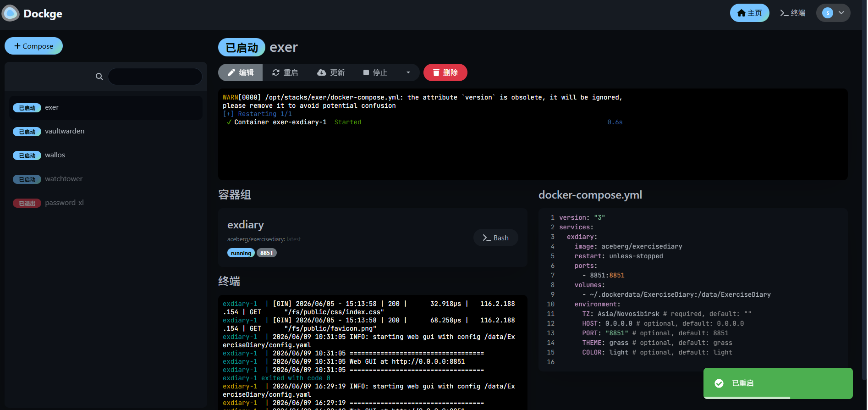The width and height of the screenshot is (868, 410).
Task: Click the 已启动 status badge beside exer title
Action: coord(242,47)
